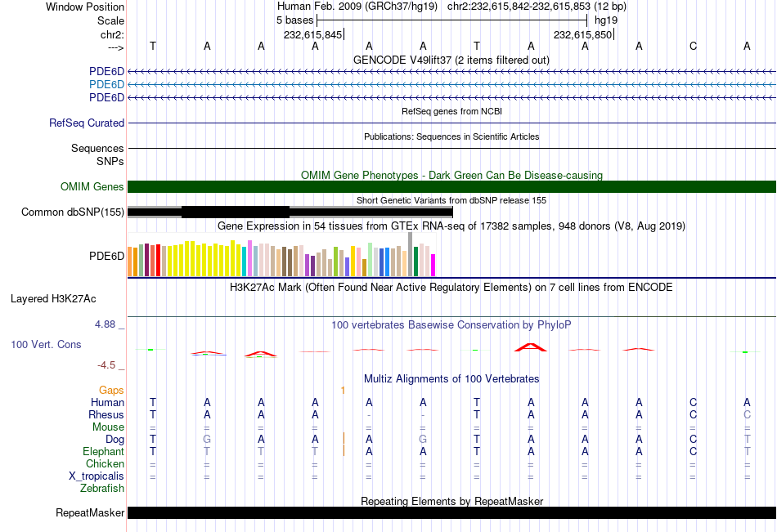Select the 100 Vert. Cons label
The width and height of the screenshot is (777, 532).
click(46, 344)
